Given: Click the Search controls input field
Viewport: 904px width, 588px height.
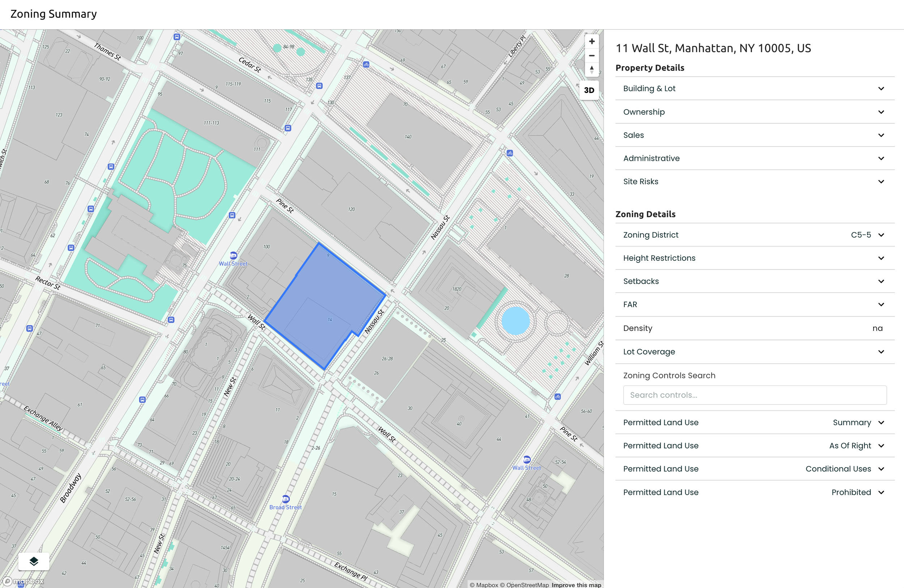Looking at the screenshot, I should pyautogui.click(x=754, y=395).
